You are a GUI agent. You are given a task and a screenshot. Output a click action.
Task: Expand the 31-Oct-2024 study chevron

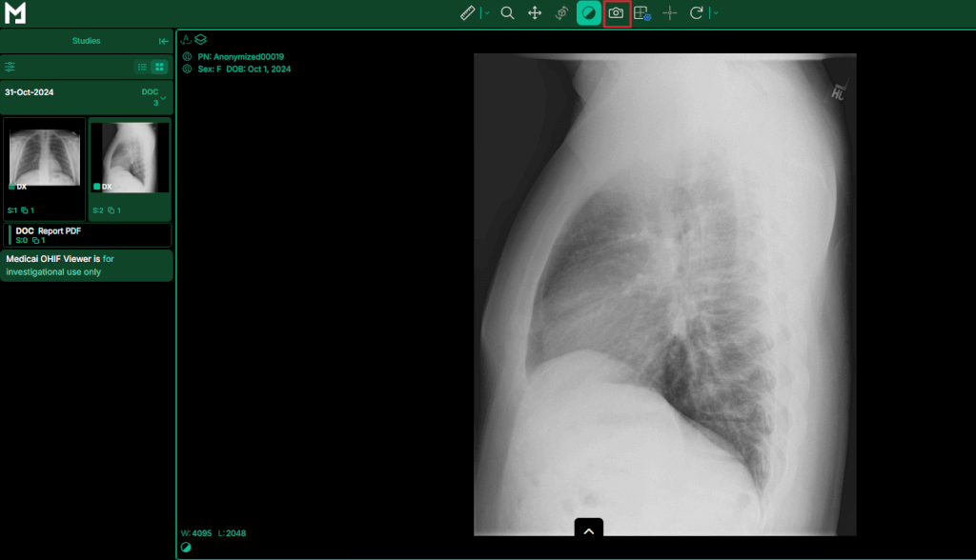[x=163, y=98]
